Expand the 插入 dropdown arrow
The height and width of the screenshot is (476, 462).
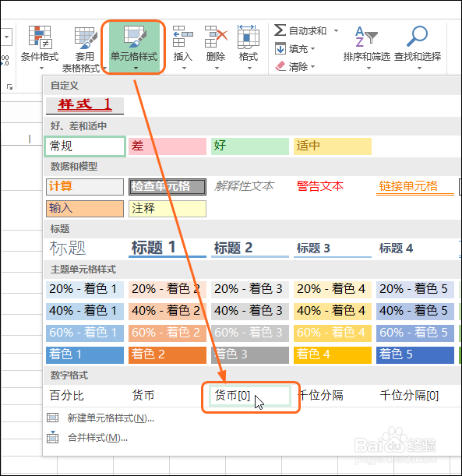point(184,69)
